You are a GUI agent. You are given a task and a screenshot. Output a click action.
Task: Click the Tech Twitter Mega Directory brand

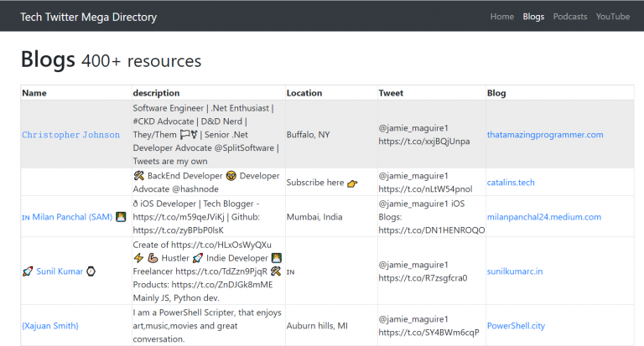tap(88, 17)
